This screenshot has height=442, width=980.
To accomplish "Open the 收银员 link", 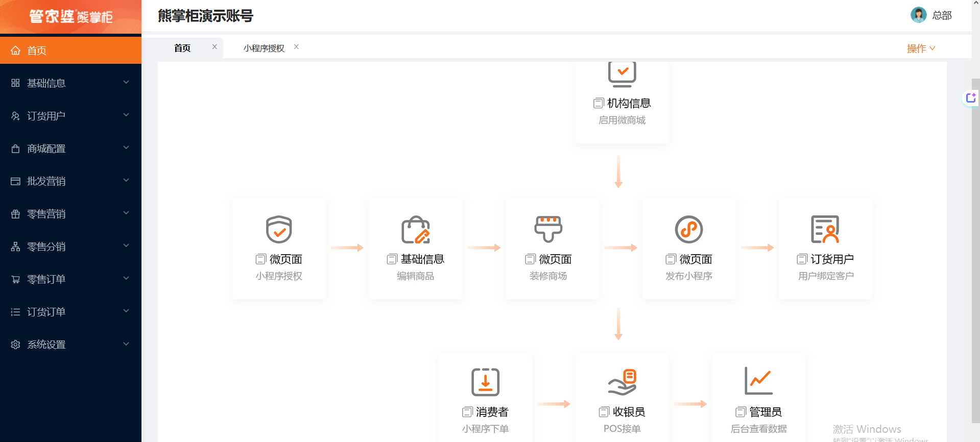I will pos(629,412).
